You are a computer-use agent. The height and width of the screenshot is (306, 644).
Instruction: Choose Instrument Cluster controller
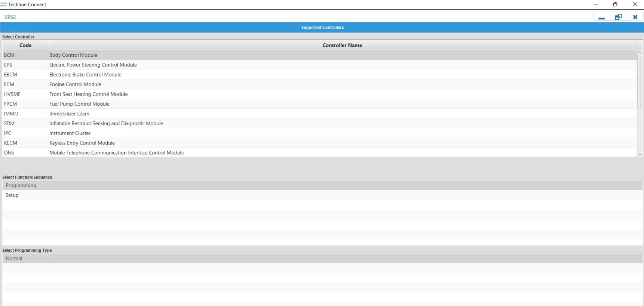70,133
